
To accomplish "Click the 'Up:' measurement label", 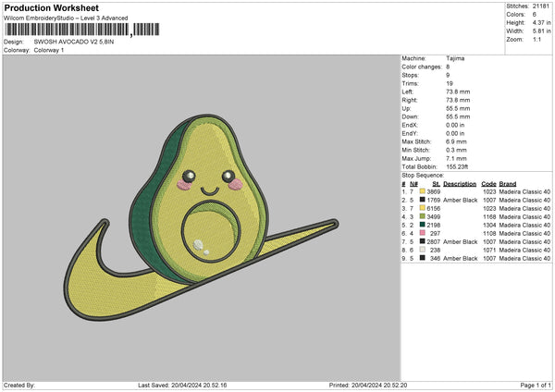I will 406,108.
